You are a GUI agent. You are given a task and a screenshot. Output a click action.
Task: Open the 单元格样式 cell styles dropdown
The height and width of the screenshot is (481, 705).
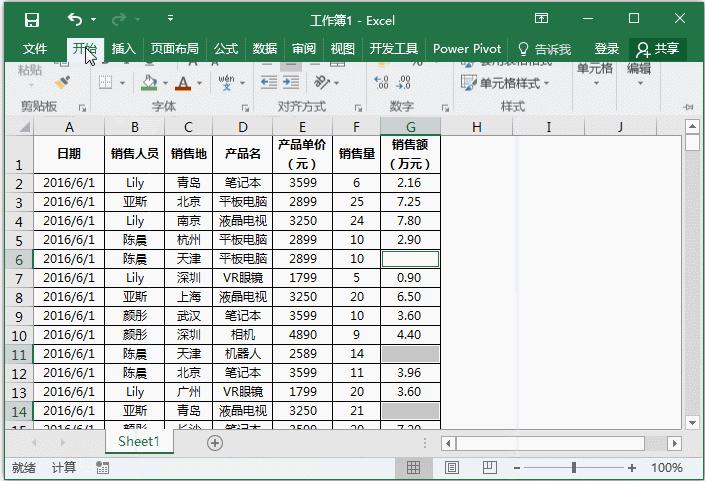505,83
